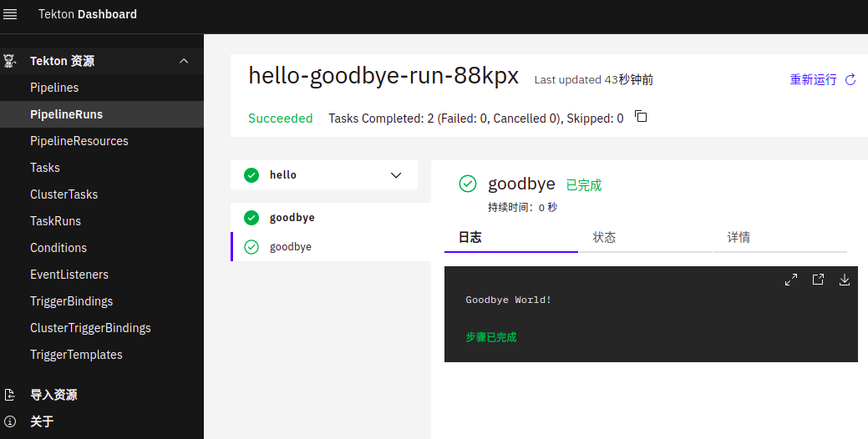Click the 导入资源 import resources link

pos(53,395)
